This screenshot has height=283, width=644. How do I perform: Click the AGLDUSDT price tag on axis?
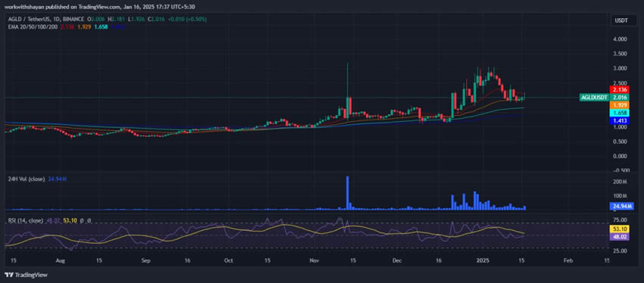[x=594, y=98]
